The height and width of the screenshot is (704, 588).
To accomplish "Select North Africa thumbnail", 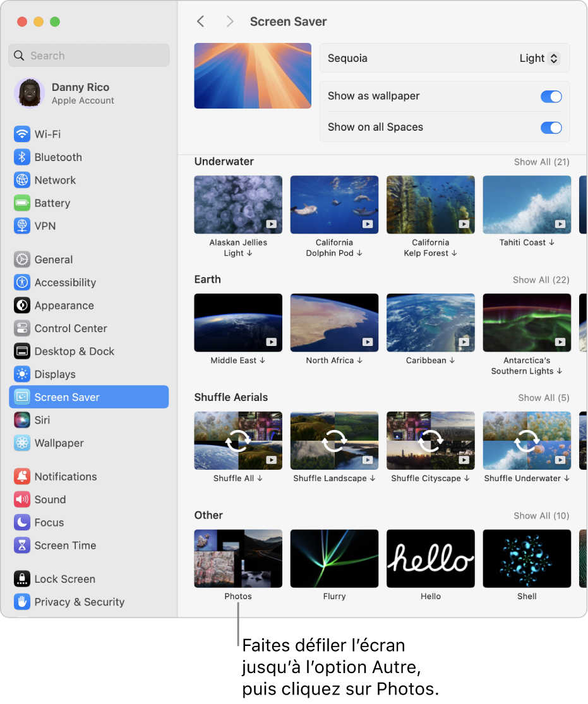I will [x=334, y=323].
